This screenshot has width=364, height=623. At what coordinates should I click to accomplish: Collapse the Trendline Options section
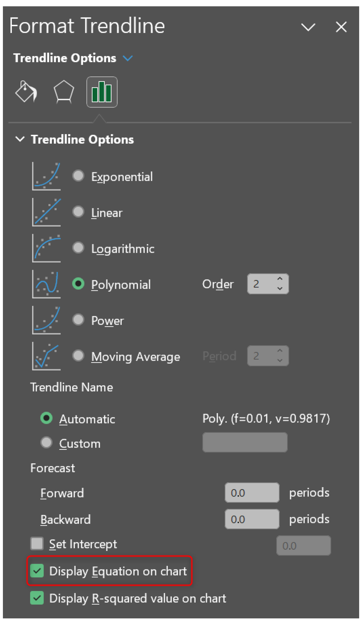[x=20, y=139]
